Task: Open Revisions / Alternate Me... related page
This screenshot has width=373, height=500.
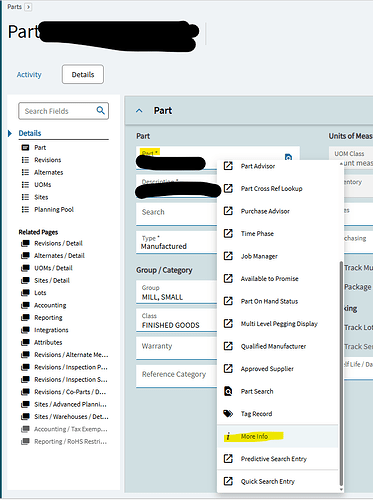Action: [71, 355]
